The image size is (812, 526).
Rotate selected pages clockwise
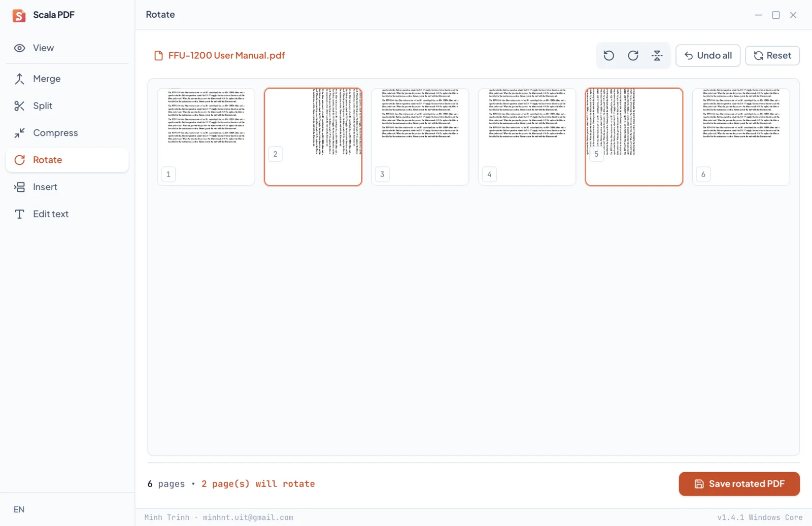633,55
